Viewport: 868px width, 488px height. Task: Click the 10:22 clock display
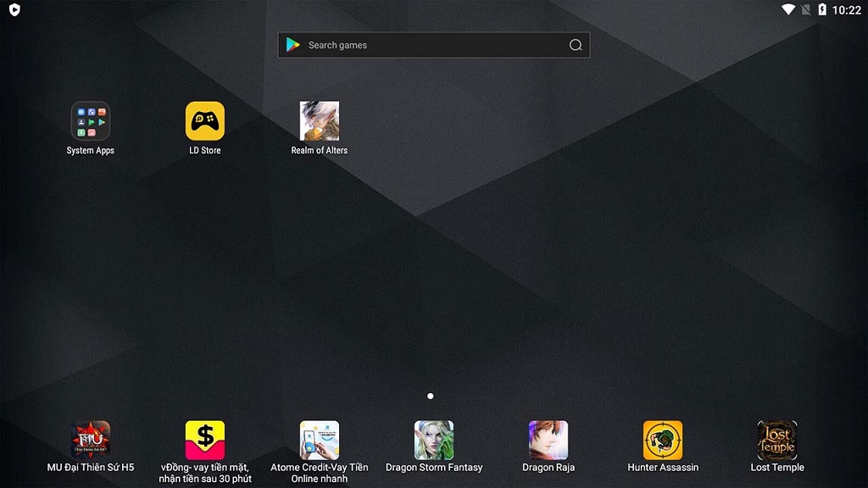point(847,10)
